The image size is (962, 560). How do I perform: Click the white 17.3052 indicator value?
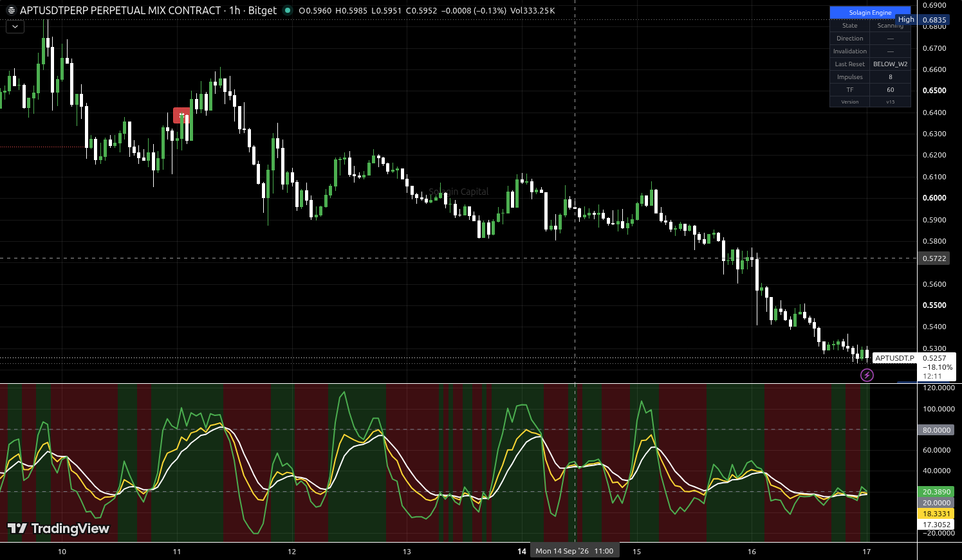[936, 525]
